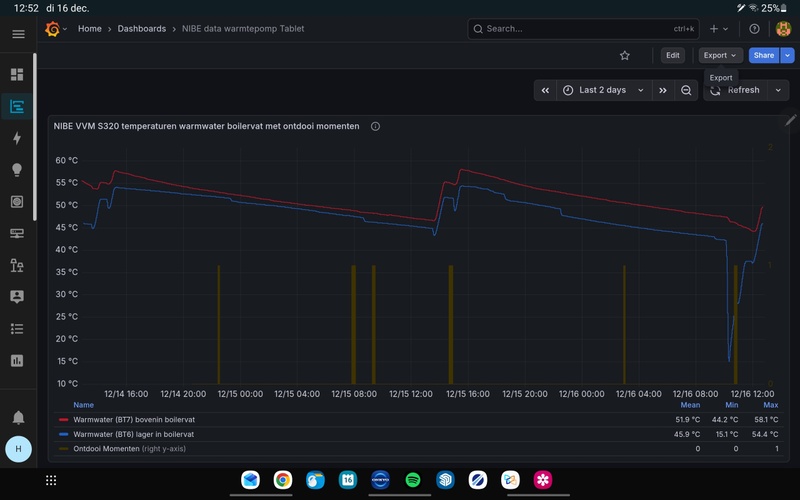Image resolution: width=800 pixels, height=500 pixels.
Task: Show panel description info icon
Action: tap(375, 127)
